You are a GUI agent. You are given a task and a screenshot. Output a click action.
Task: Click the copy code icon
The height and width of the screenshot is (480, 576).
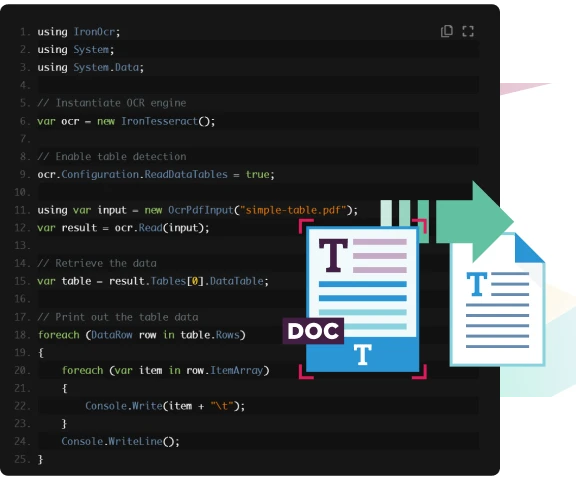coord(447,31)
